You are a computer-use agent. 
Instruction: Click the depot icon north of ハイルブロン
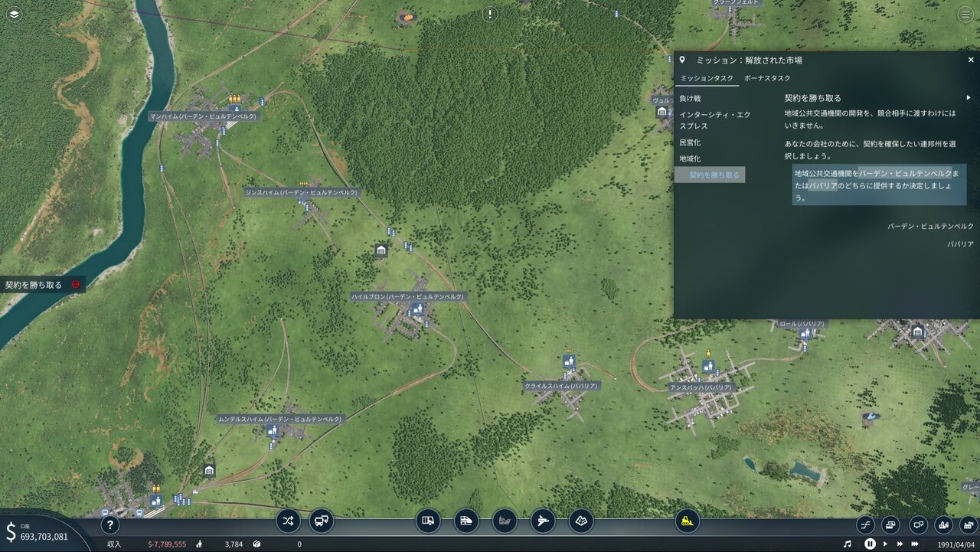point(381,250)
